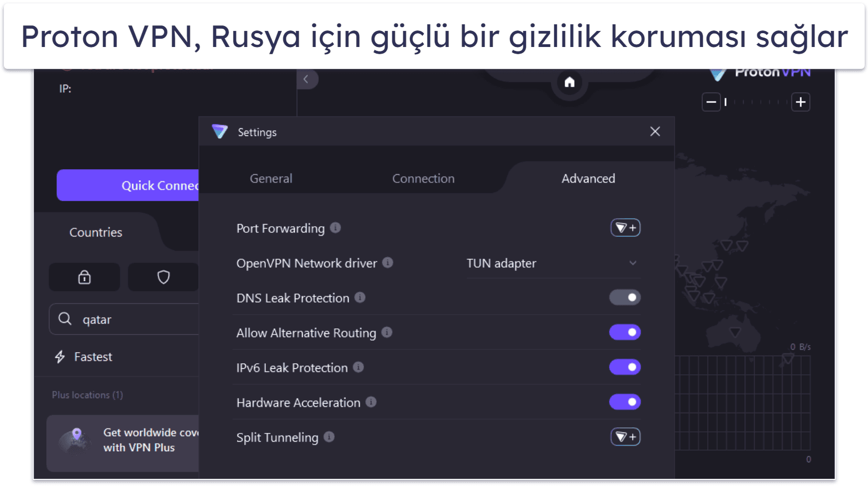Toggle DNS Leak Protection switch

point(625,297)
